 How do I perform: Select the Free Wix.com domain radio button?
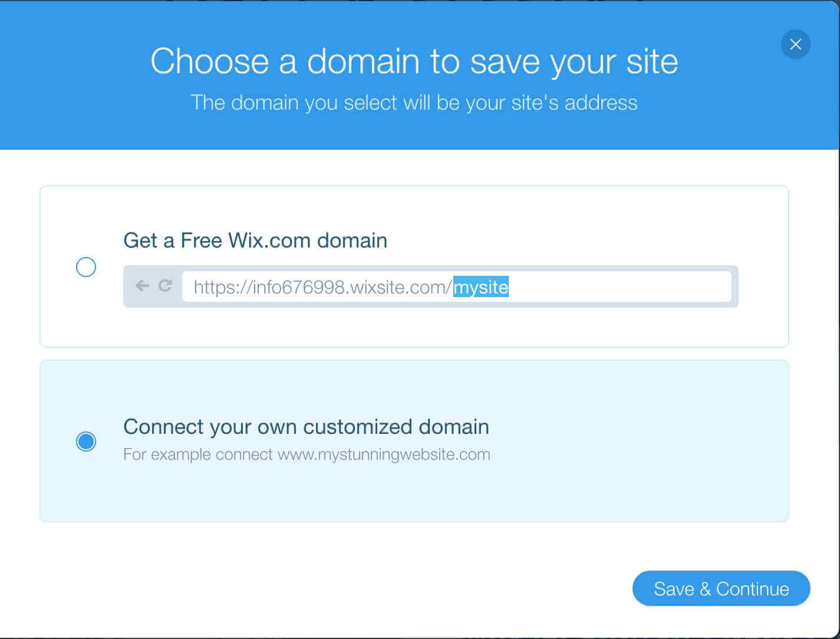86,267
